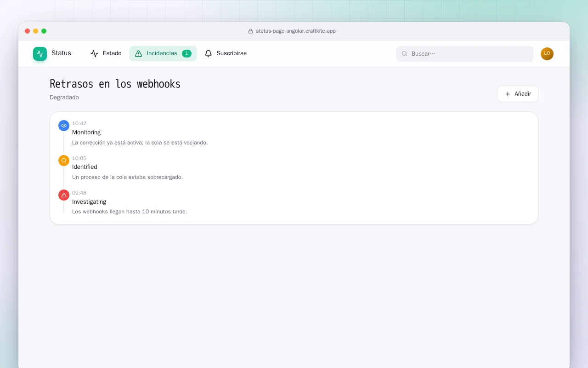This screenshot has height=368, width=588.
Task: Click the red Investigating alert icon
Action: coord(64,195)
